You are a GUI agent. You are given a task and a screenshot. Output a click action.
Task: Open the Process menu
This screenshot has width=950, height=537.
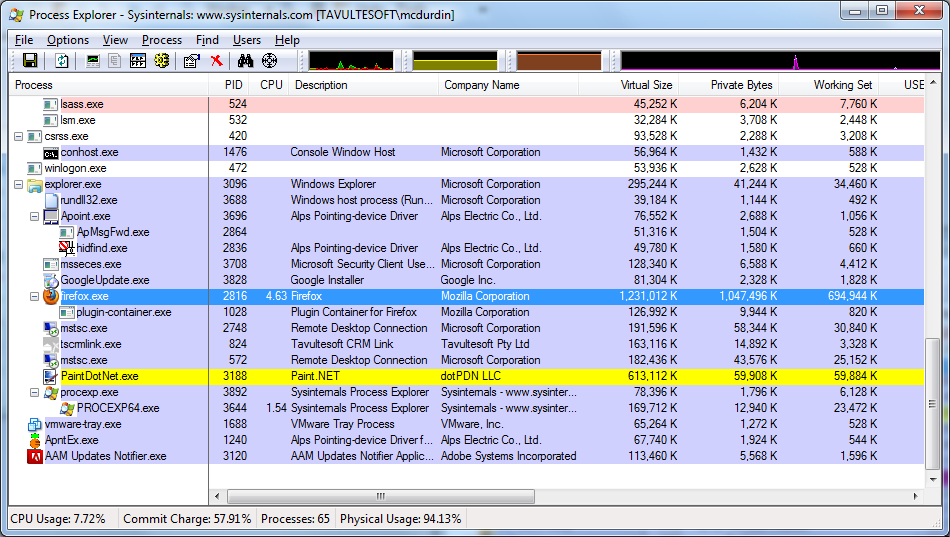pos(162,40)
